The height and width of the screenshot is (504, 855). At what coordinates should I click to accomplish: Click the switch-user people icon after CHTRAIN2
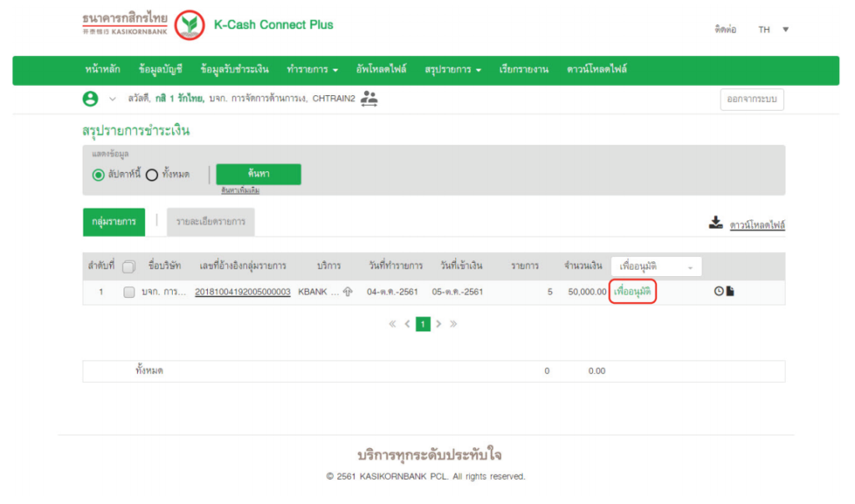coord(369,98)
